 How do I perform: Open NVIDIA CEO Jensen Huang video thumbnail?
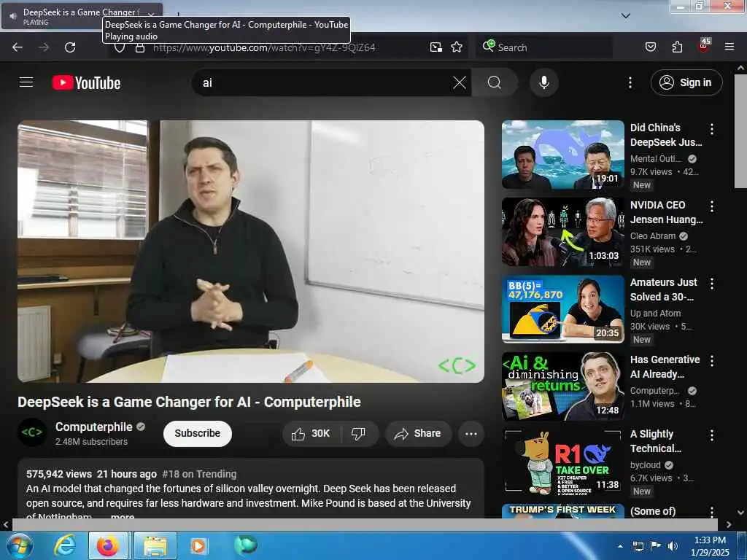point(562,232)
